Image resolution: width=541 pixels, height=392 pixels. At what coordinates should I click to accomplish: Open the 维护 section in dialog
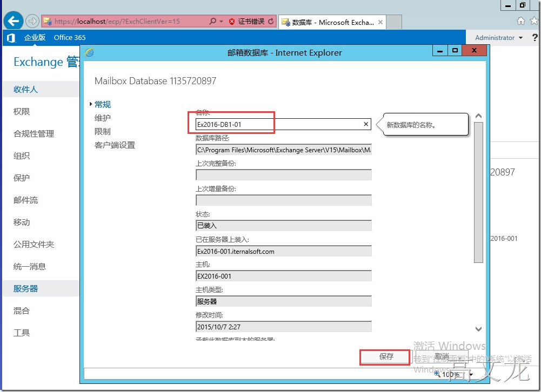click(x=103, y=118)
